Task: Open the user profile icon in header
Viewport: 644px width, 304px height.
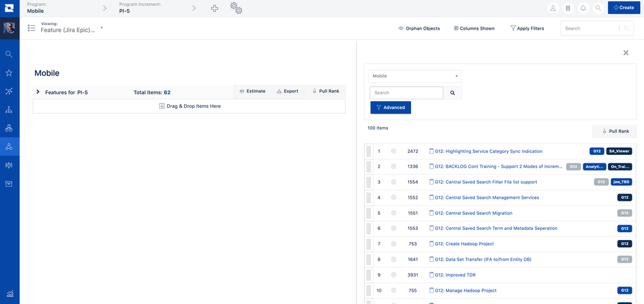Action: (553, 8)
